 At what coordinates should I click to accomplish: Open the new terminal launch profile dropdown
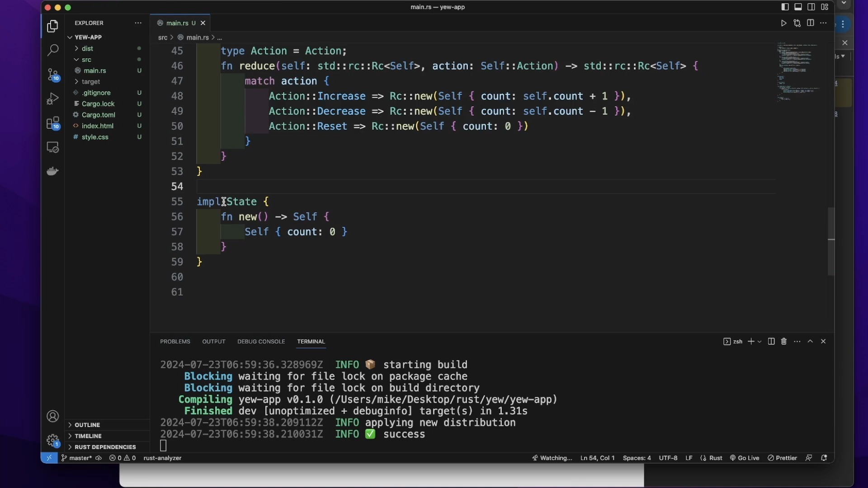760,342
